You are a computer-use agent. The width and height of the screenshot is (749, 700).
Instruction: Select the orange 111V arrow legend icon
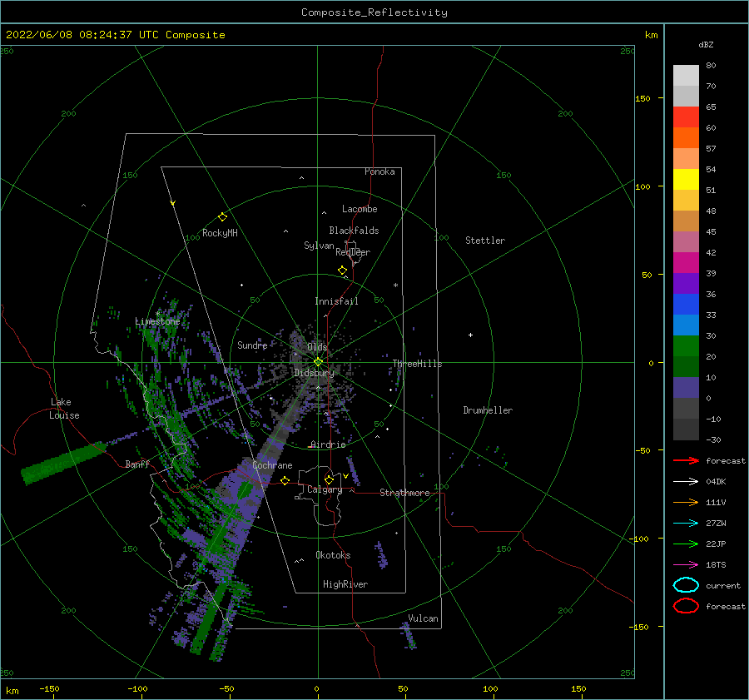[x=686, y=502]
